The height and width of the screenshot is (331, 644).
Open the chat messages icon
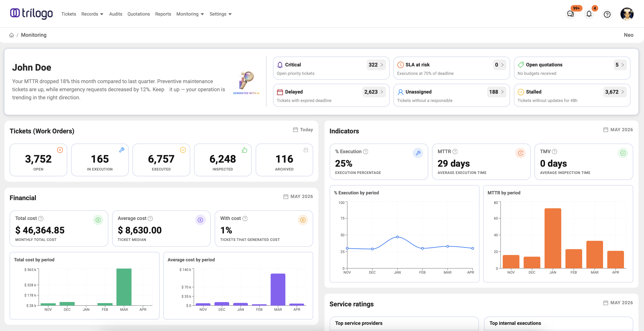coord(571,14)
